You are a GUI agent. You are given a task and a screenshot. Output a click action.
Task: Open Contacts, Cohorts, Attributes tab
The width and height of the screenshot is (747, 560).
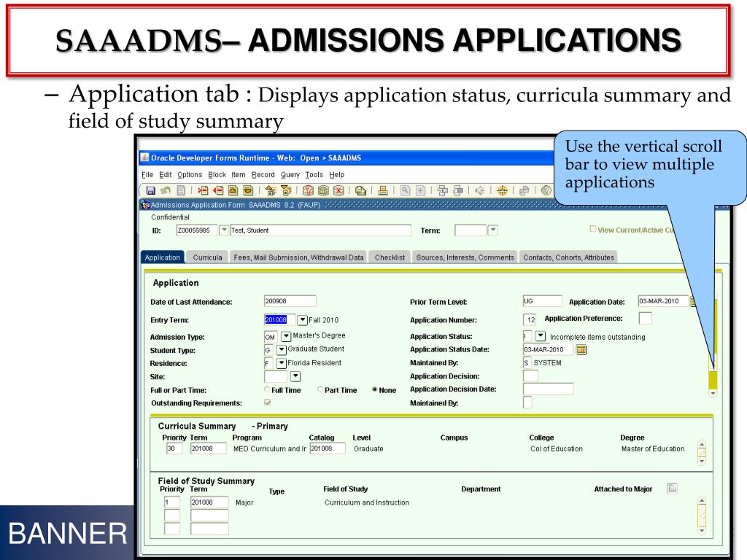pyautogui.click(x=568, y=257)
